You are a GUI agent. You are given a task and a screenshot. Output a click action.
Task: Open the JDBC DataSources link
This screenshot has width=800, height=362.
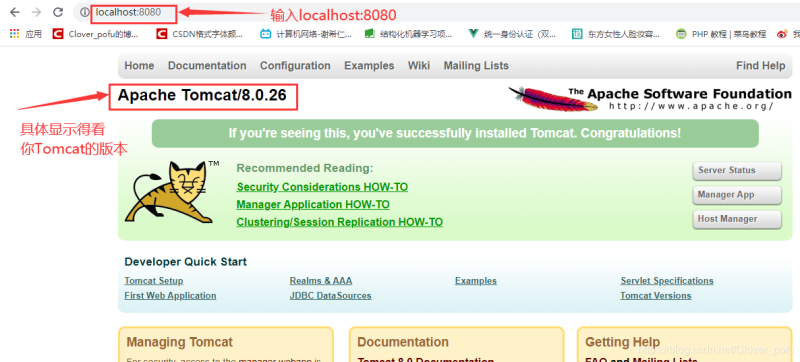coord(331,296)
